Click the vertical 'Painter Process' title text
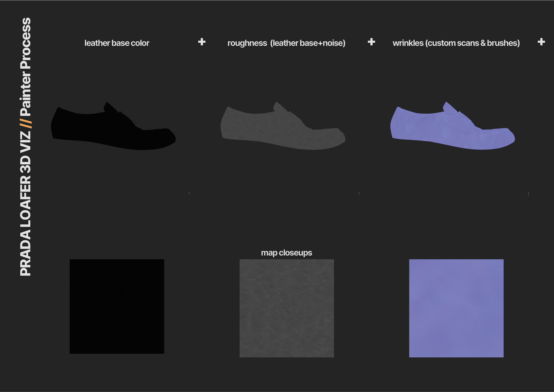The height and width of the screenshot is (392, 554). point(25,67)
